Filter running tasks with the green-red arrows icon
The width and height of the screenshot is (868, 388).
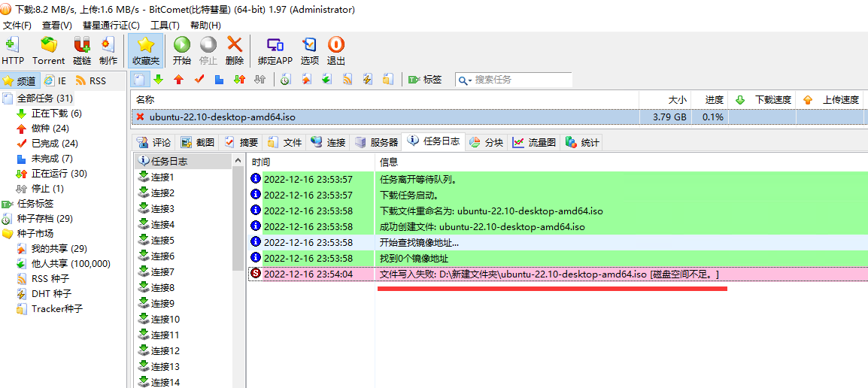[239, 80]
